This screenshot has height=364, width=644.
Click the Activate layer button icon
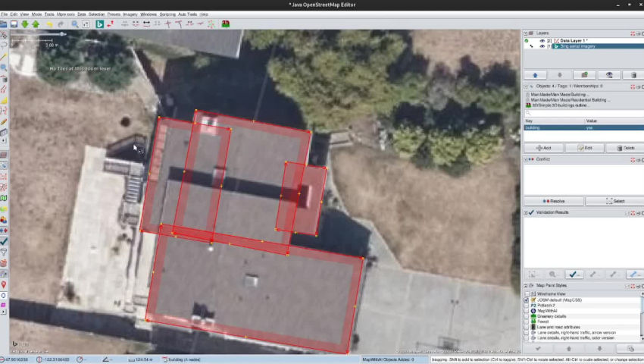(x=584, y=75)
